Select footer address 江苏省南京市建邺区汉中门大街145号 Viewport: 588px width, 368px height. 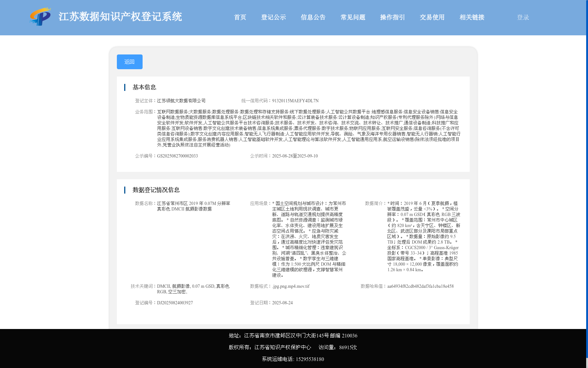(x=286, y=336)
